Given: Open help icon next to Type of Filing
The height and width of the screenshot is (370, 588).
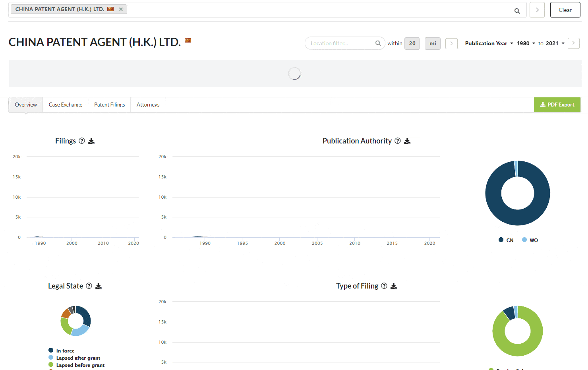Looking at the screenshot, I should point(384,286).
